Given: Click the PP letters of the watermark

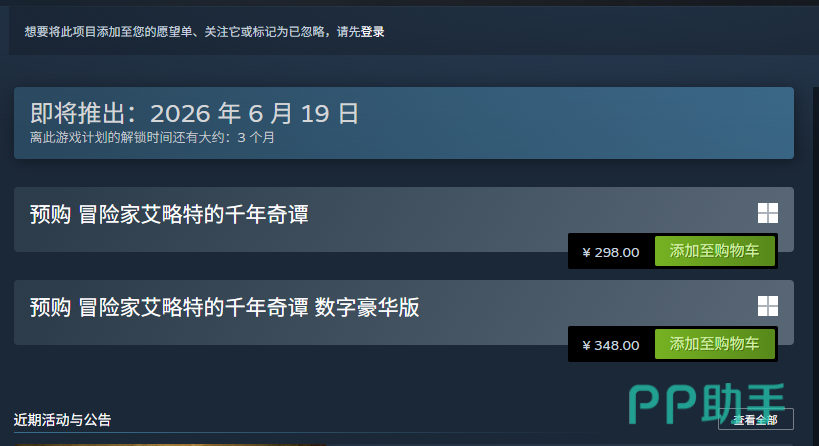Looking at the screenshot, I should 662,405.
